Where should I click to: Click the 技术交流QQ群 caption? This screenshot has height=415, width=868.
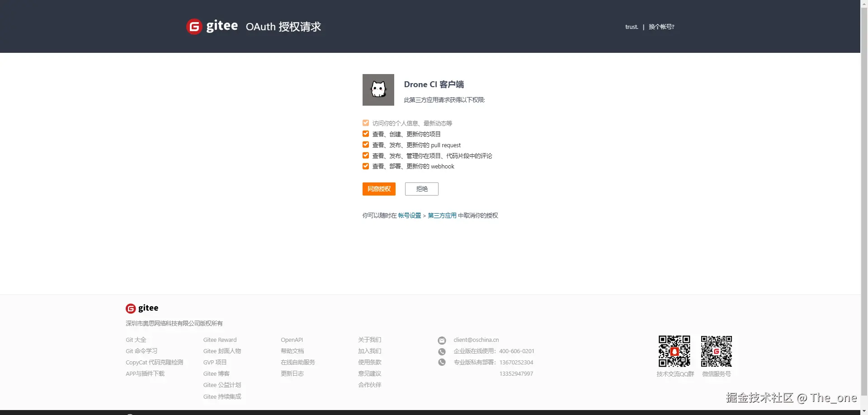click(x=675, y=374)
